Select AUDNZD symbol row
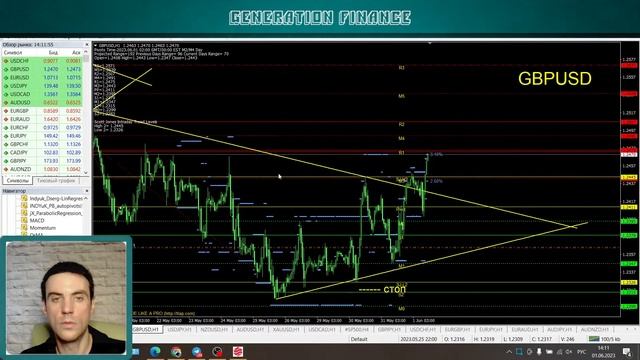Screen dimensions: 640x360 point(42,169)
